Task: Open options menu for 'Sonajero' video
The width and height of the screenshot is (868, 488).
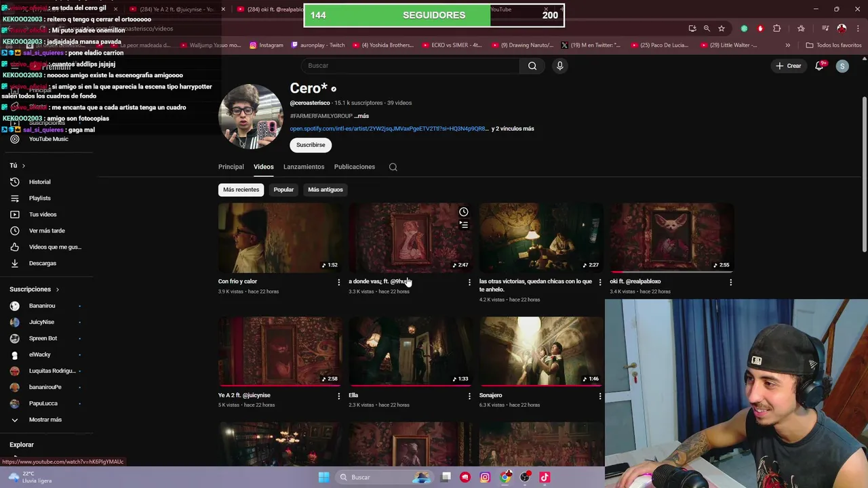Action: pyautogui.click(x=599, y=396)
